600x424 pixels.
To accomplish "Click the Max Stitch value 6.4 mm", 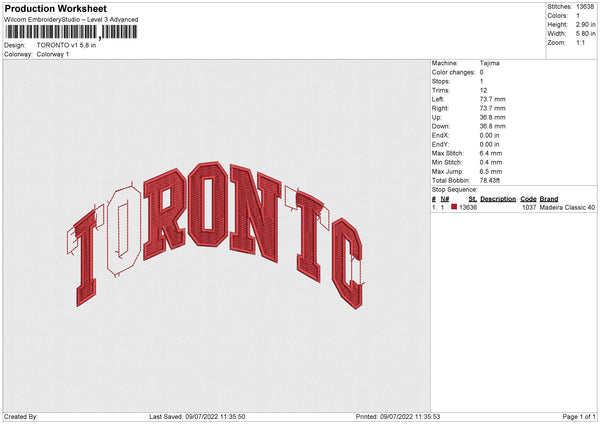I will (491, 153).
